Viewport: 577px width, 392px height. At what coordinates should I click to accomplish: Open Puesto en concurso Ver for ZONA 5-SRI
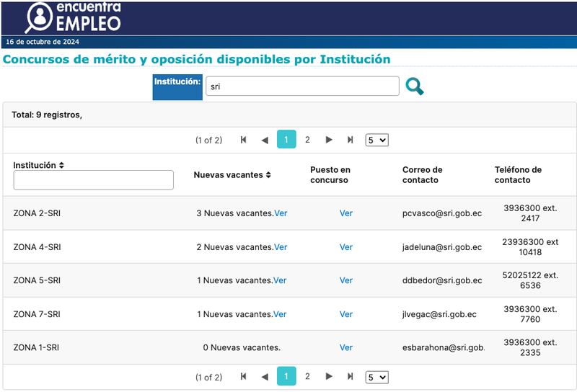346,280
